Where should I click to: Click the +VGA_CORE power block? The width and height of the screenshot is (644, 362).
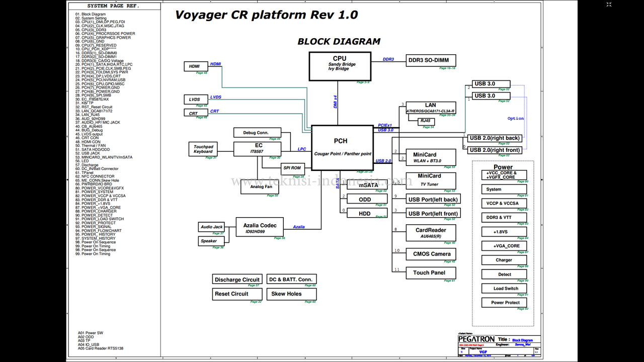(504, 246)
